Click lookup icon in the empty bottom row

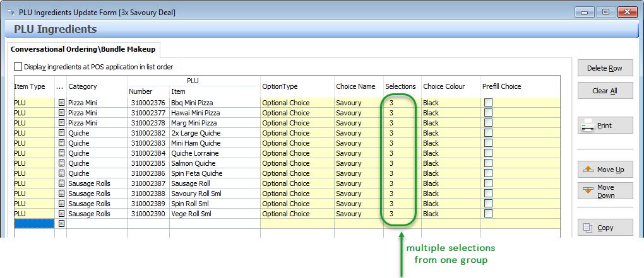click(61, 224)
